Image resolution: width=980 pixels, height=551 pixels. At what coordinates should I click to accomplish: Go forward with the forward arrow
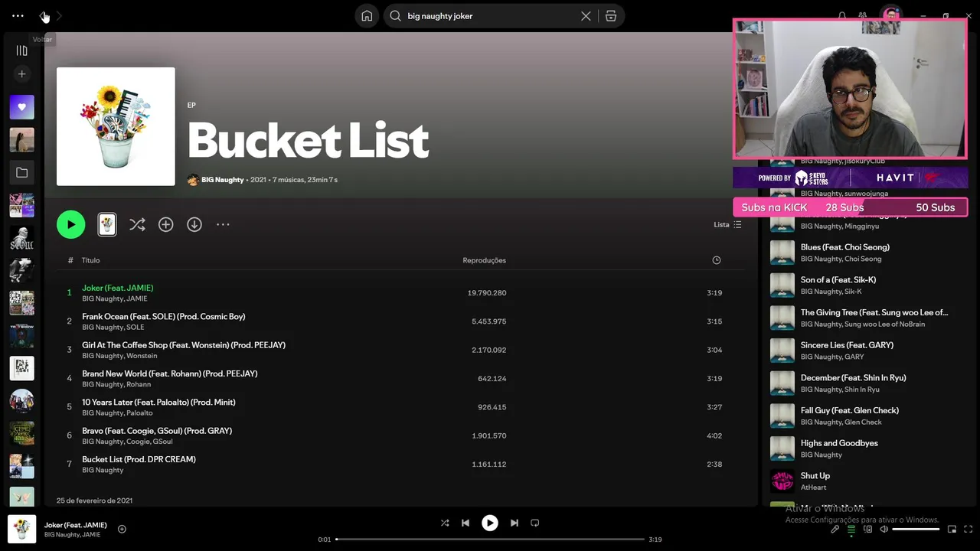click(60, 16)
